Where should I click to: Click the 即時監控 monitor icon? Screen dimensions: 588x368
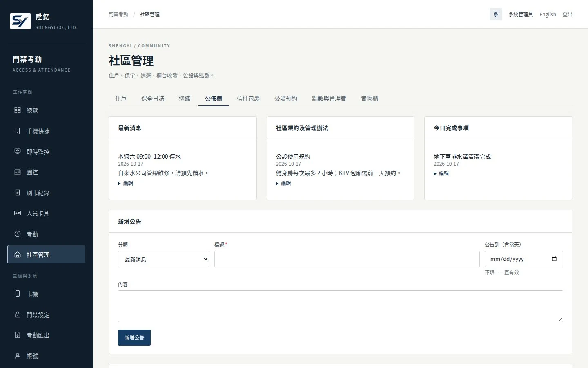coord(18,151)
